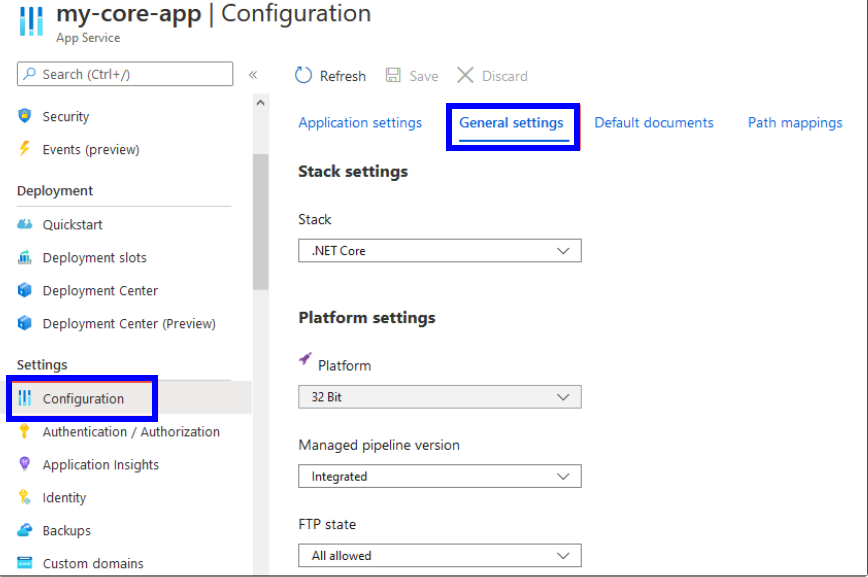Click the sidebar scroll-up arrow

pos(261,102)
